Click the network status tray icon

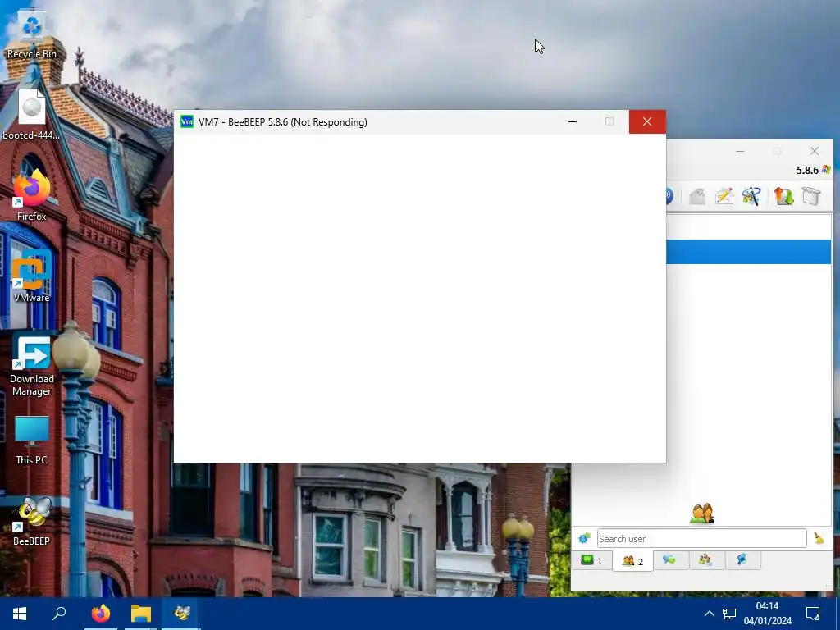[x=729, y=614]
